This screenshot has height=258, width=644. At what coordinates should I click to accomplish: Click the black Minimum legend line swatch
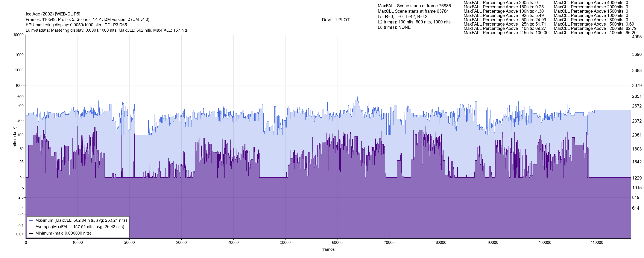31,233
